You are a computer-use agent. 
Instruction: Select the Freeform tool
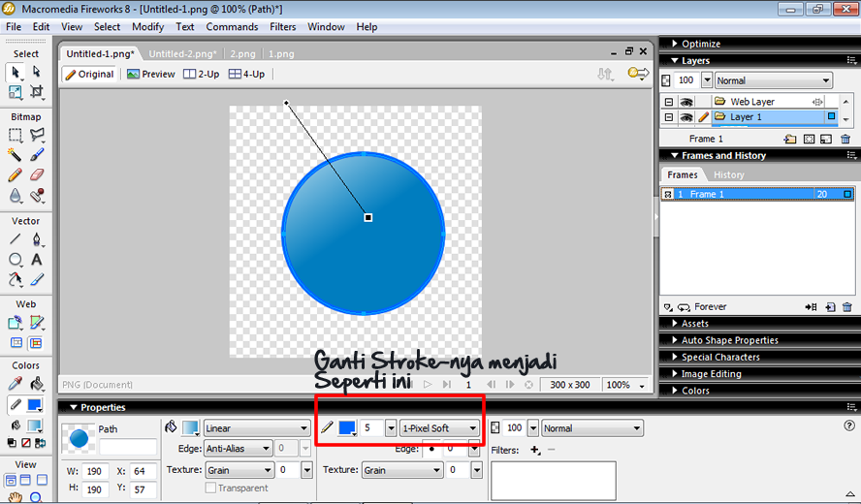tap(16, 279)
